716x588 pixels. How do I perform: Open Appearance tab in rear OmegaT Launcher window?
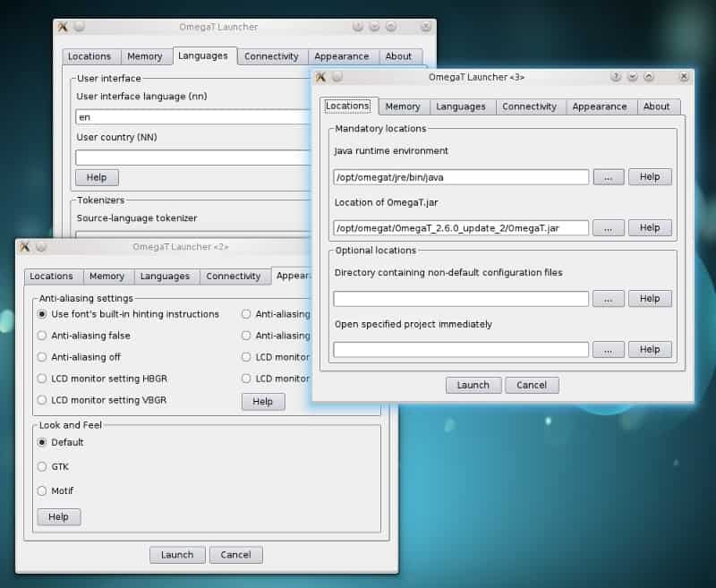click(342, 56)
